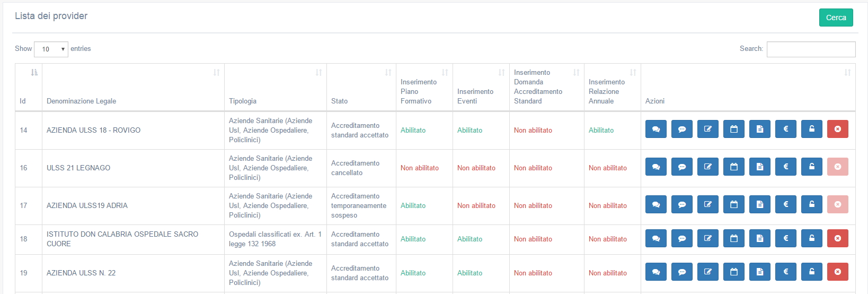The width and height of the screenshot is (868, 294).
Task: Open conversations icon for AZIENDA ULSS19 ADRIA
Action: (656, 204)
